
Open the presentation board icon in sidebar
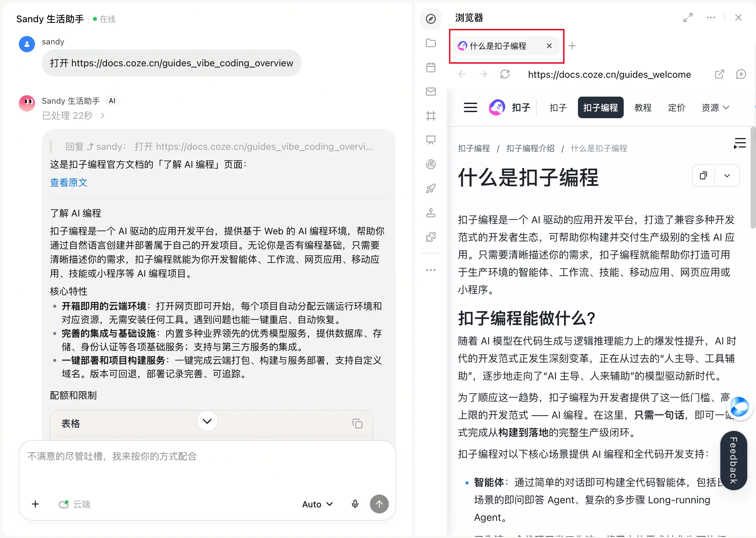click(431, 140)
